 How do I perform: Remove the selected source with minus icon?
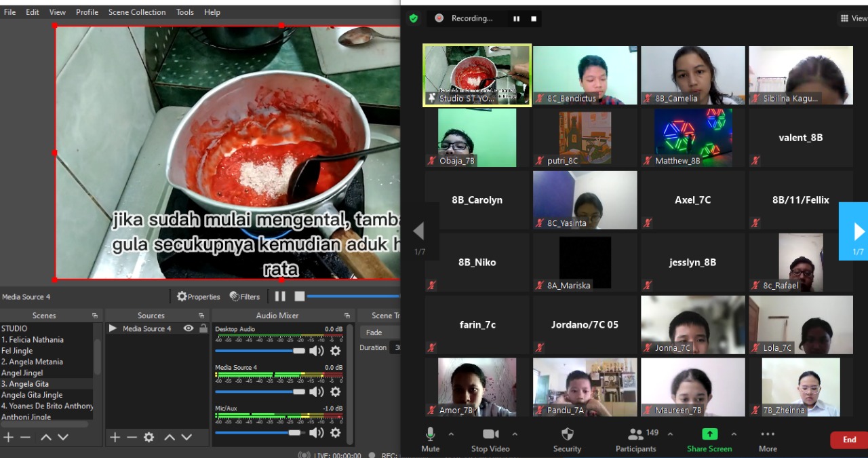[132, 438]
